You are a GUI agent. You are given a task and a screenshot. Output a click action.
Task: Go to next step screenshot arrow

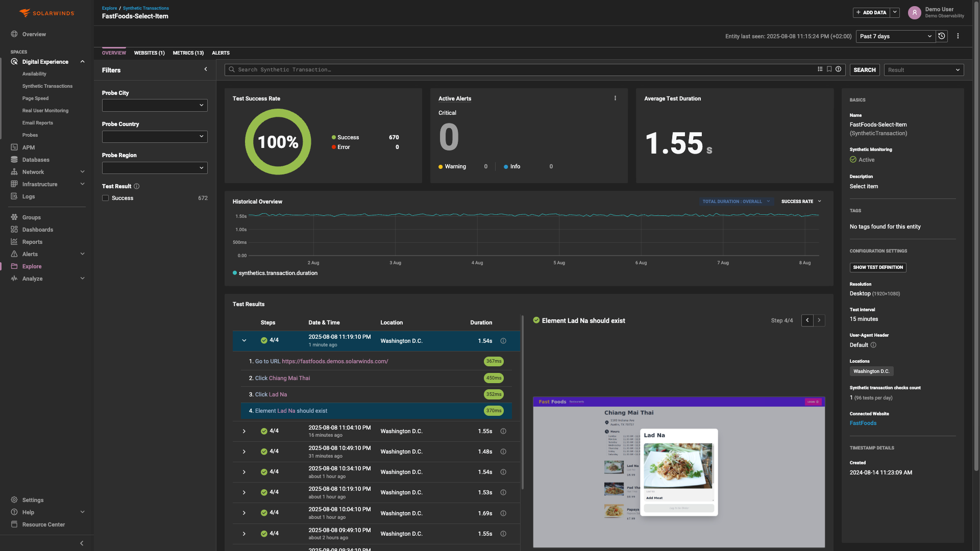819,320
